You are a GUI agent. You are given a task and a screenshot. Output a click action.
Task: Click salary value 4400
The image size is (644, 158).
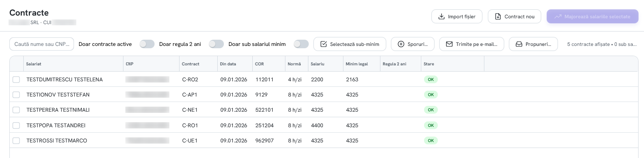(x=317, y=125)
